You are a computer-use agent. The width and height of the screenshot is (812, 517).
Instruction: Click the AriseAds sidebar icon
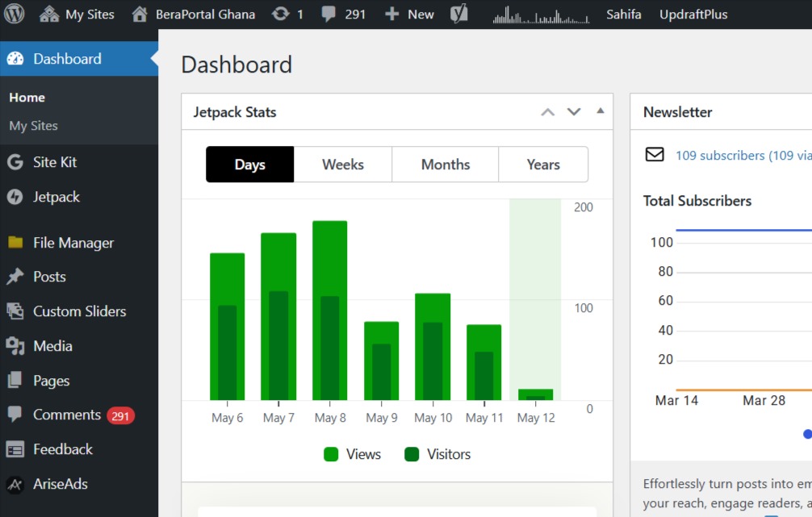point(15,484)
